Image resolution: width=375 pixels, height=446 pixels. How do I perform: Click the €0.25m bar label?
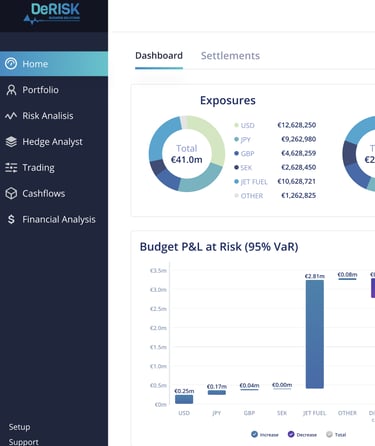184,391
